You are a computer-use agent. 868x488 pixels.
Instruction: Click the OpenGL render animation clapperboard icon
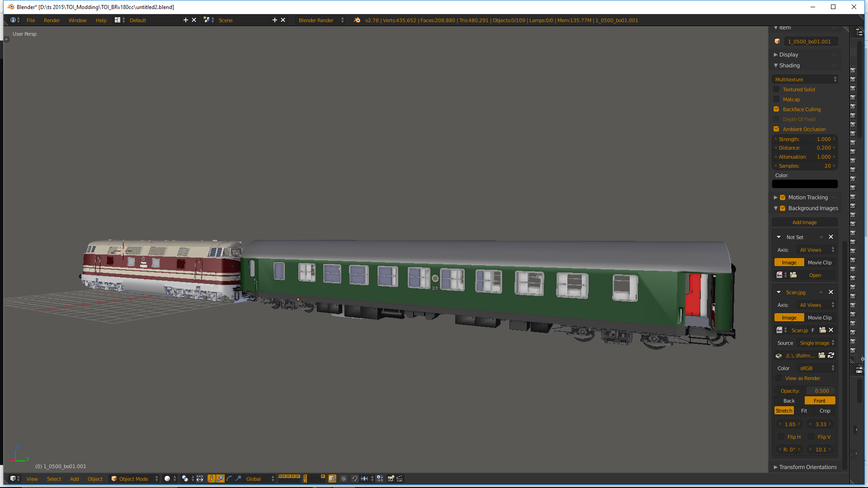coord(400,479)
